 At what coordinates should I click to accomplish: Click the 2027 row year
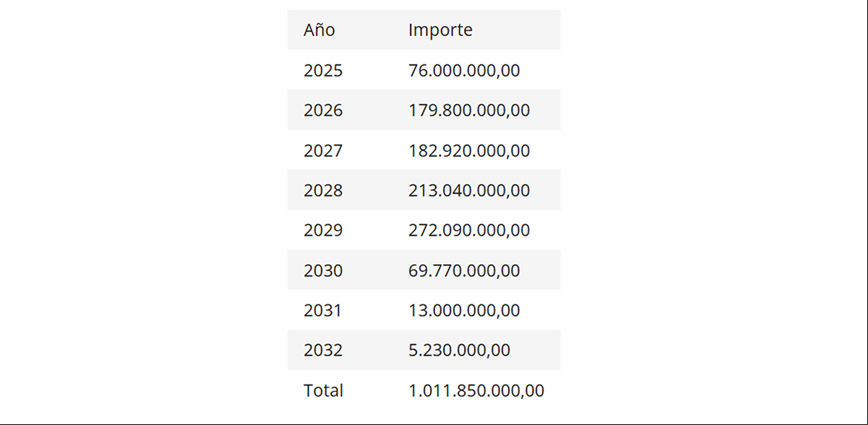[x=323, y=151]
